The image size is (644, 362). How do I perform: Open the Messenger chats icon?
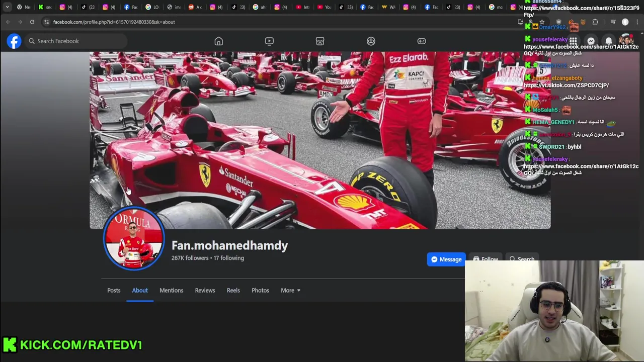(591, 41)
